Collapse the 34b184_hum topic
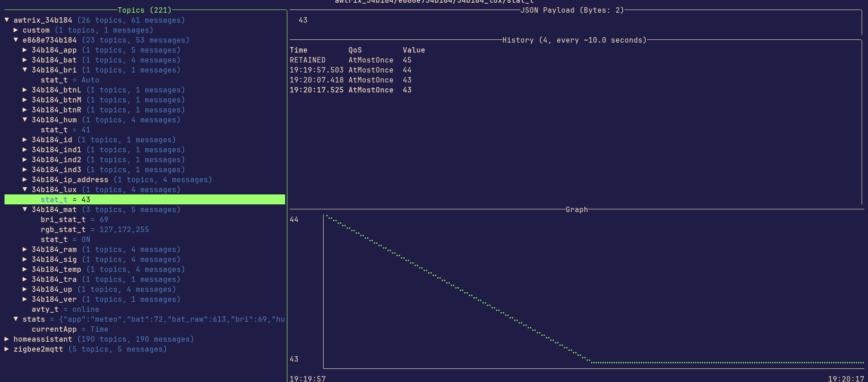 25,120
